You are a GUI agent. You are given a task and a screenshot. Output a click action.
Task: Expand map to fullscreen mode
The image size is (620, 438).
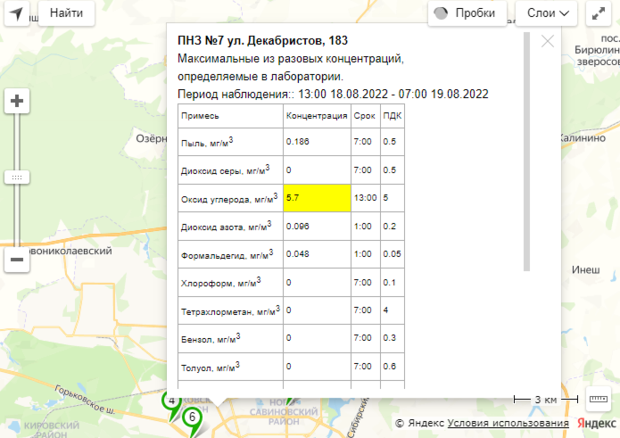coord(598,14)
